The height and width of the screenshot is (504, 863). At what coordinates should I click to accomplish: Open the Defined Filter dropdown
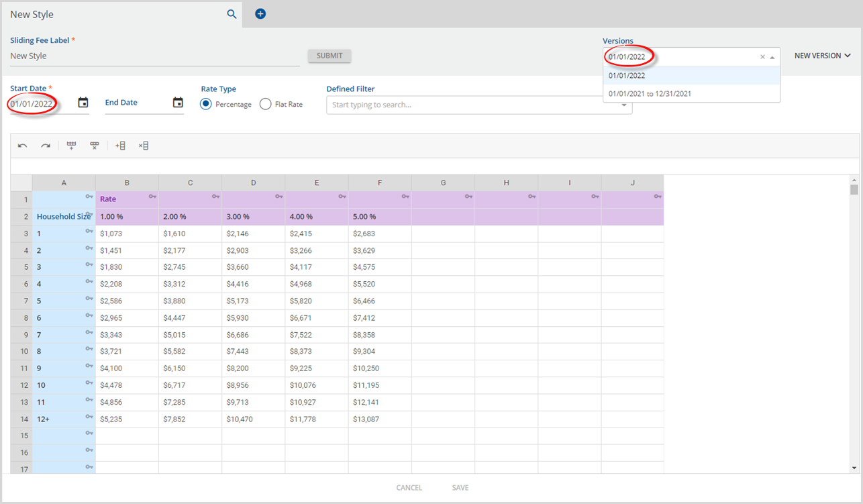[623, 105]
